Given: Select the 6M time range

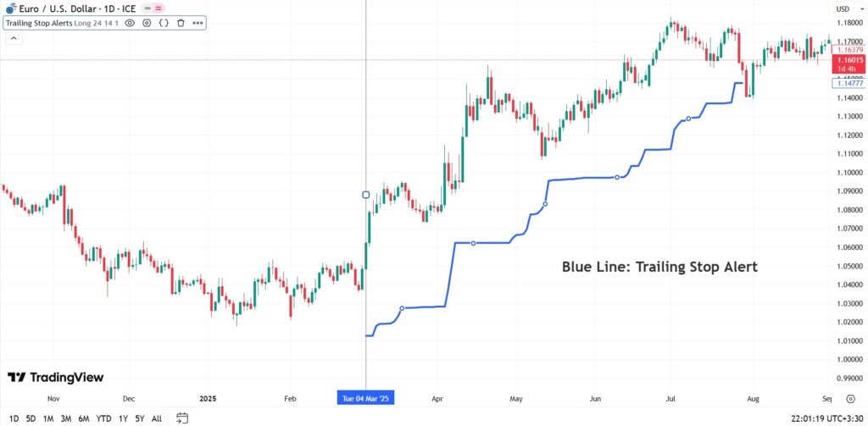Looking at the screenshot, I should [x=84, y=418].
